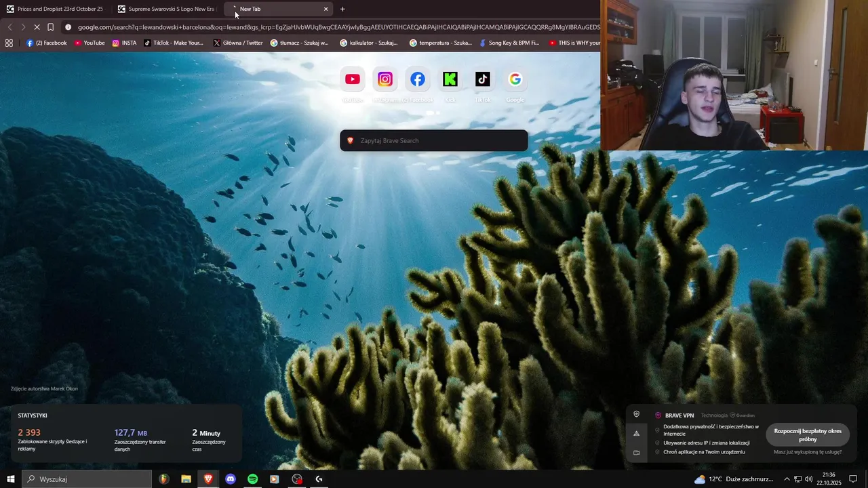
Task: Open THIS is WHY your... bookmark
Action: point(574,43)
